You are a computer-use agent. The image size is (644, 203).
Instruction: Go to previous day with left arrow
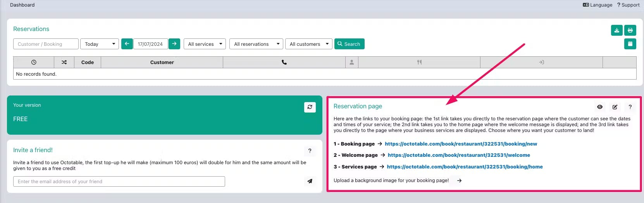pyautogui.click(x=127, y=44)
